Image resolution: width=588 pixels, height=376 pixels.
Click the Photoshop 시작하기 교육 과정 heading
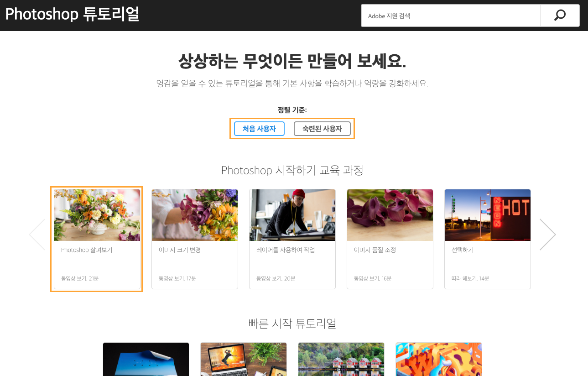(292, 170)
